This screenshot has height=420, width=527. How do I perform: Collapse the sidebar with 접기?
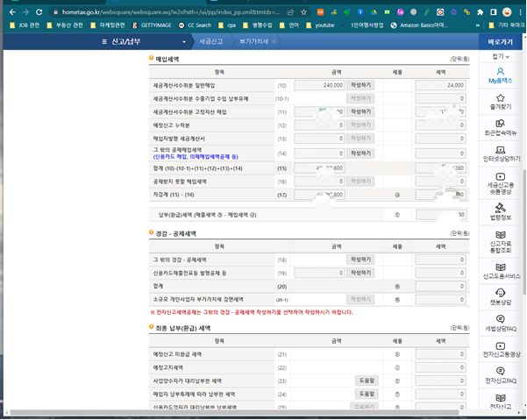[x=501, y=56]
